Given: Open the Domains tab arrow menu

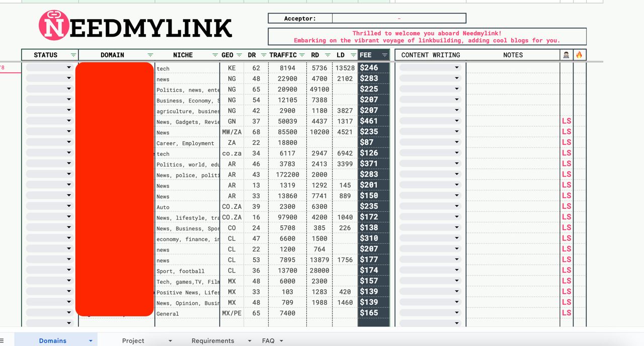Looking at the screenshot, I should 91,340.
